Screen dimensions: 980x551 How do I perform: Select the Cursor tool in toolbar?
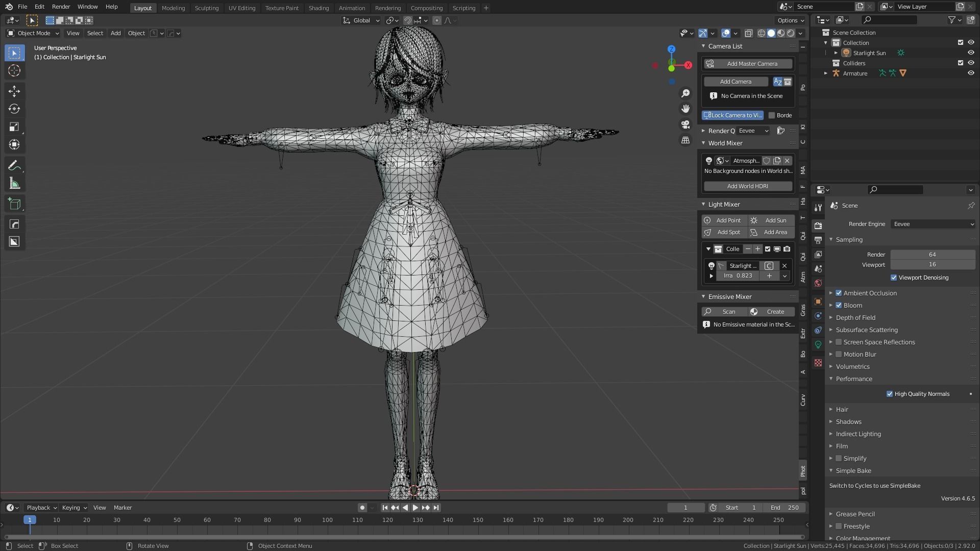click(x=14, y=70)
